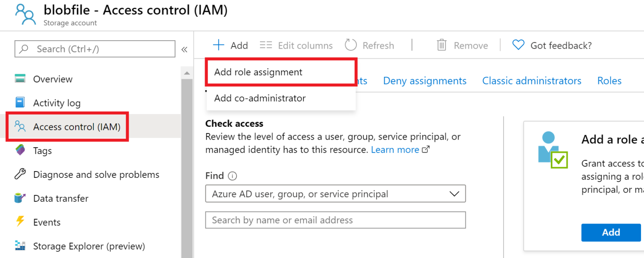The width and height of the screenshot is (644, 258).
Task: Click the Storage Explorer icon
Action: 20,245
